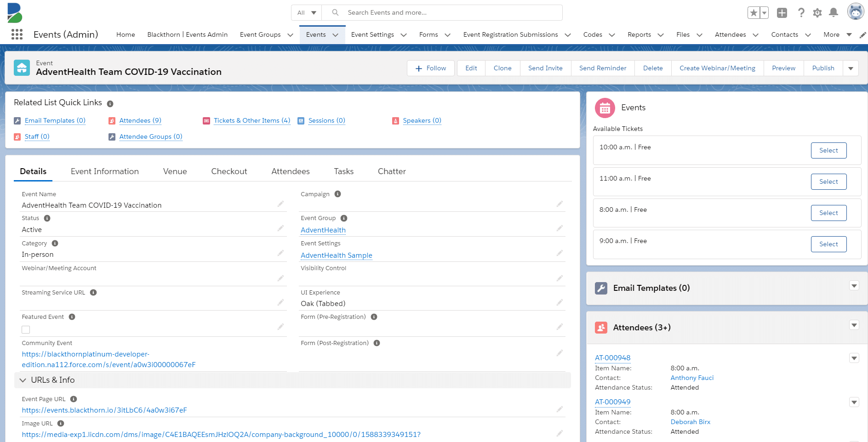The image size is (868, 442).
Task: Open row actions for AT-000948
Action: (854, 358)
